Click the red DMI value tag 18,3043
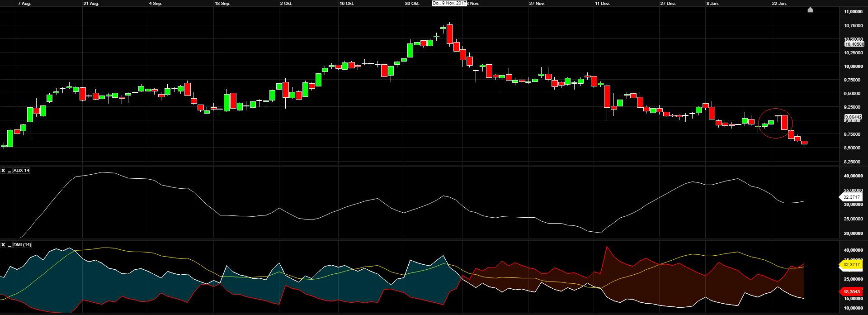Image resolution: width=868 pixels, height=315 pixels. 851,292
